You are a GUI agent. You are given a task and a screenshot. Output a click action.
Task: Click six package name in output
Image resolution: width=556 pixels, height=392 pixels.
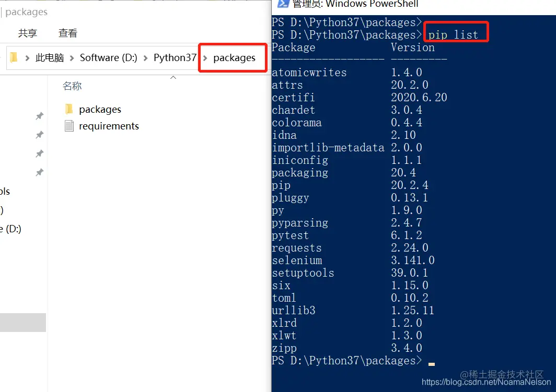(x=281, y=286)
